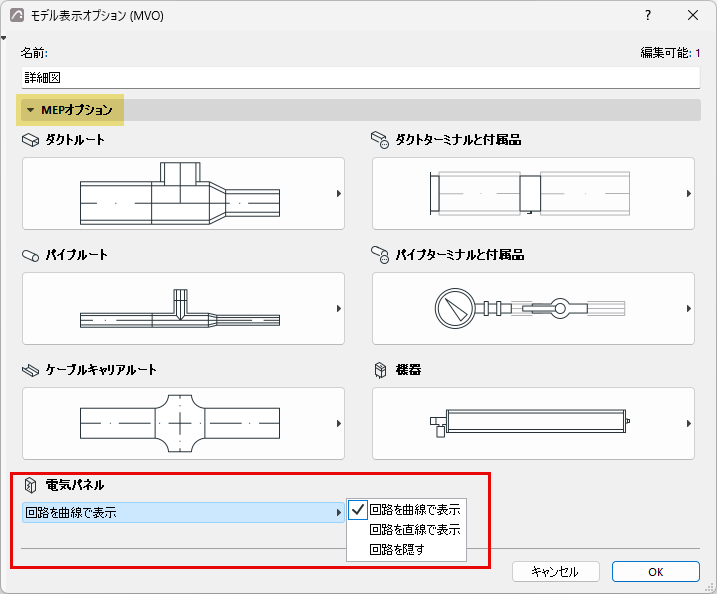Click the Archicad app icon in title bar
Image resolution: width=717 pixels, height=594 pixels.
(17, 15)
